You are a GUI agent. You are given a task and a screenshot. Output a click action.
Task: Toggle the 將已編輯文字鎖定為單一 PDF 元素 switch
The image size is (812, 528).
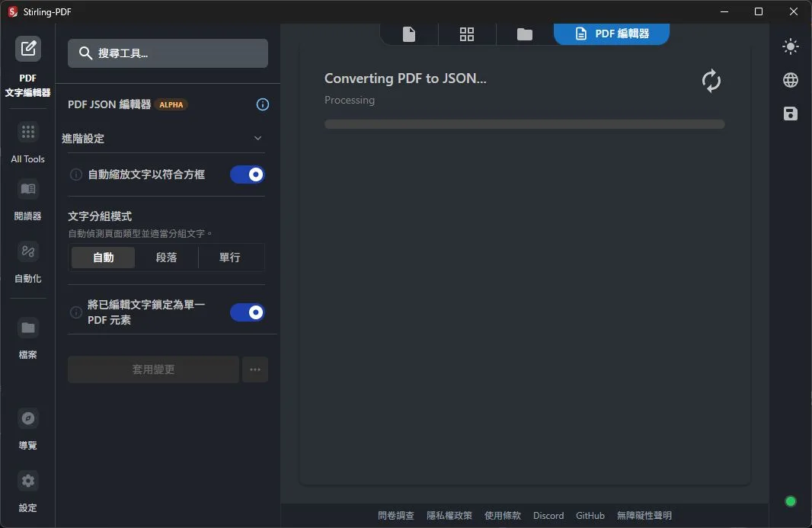(248, 312)
